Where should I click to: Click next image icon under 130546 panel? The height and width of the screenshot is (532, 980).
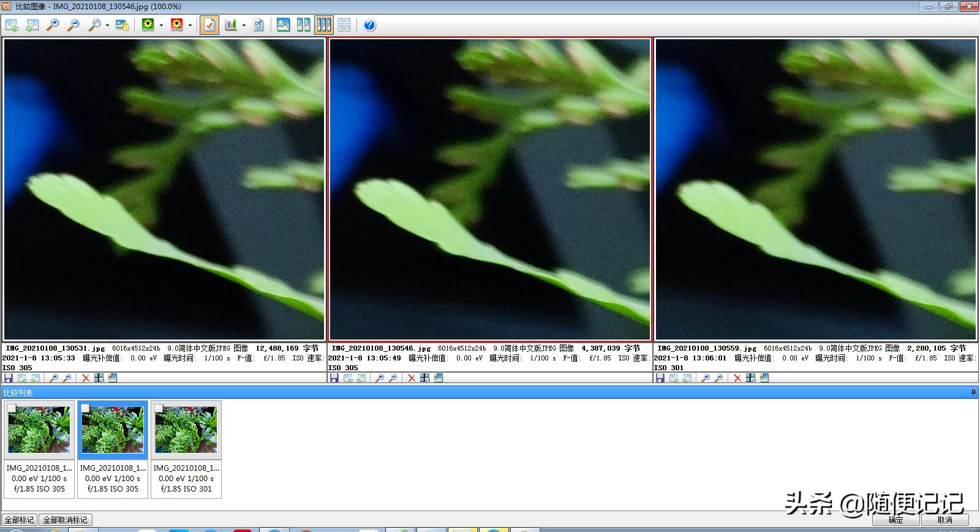(361, 378)
